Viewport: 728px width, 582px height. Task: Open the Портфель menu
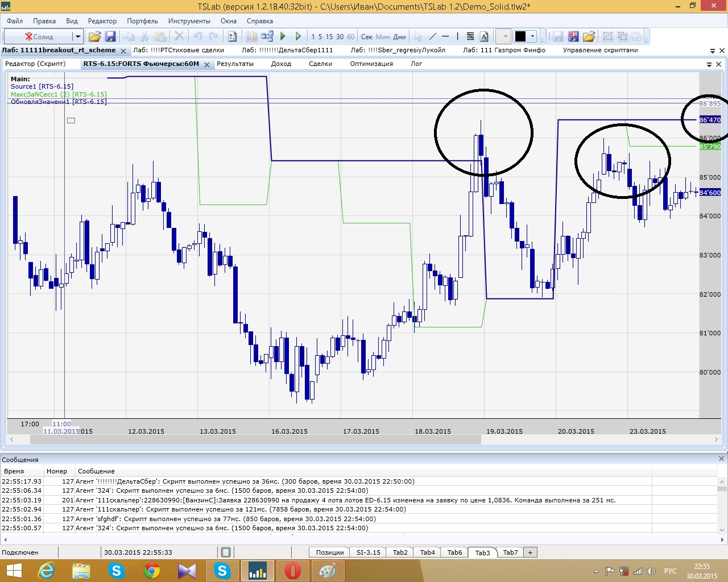142,21
